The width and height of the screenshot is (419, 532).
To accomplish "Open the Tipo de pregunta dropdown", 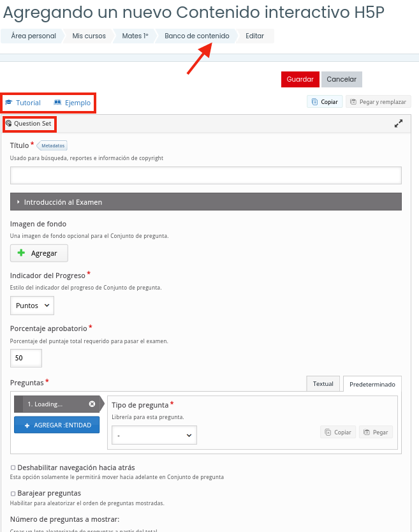I will [154, 435].
